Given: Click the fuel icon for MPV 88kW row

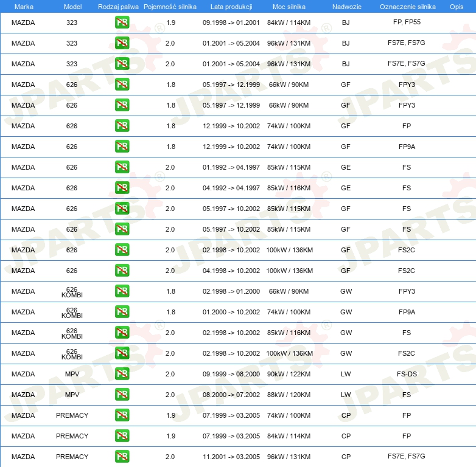Looking at the screenshot, I should point(122,395).
